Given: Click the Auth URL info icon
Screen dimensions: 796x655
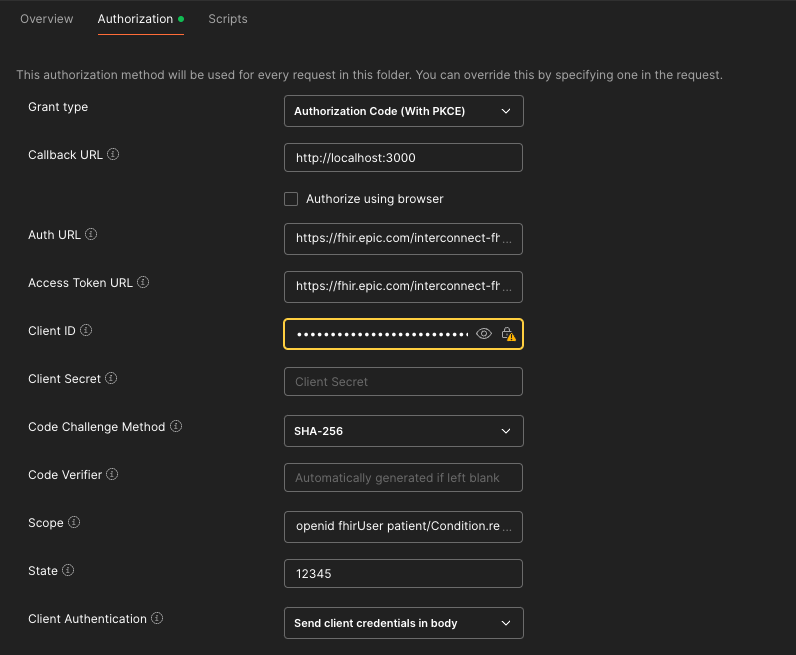Looking at the screenshot, I should [91, 234].
